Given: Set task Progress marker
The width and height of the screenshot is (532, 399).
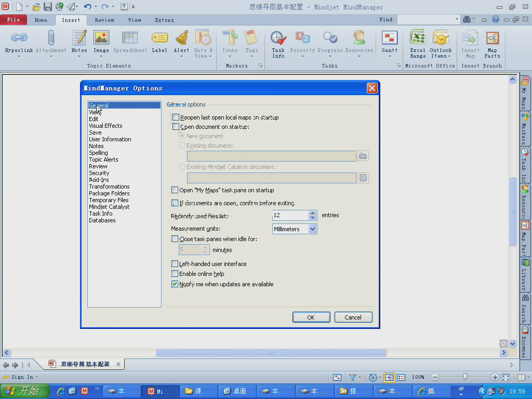Looking at the screenshot, I should 330,42.
